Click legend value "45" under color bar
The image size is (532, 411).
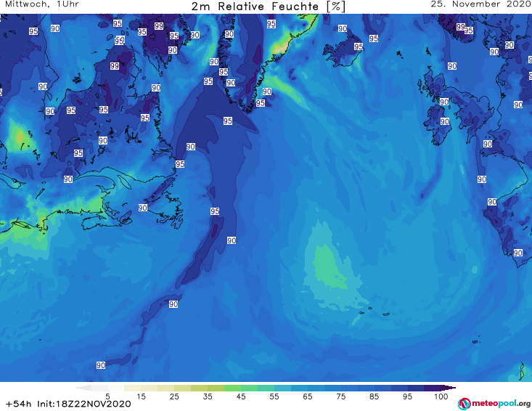pos(241,396)
